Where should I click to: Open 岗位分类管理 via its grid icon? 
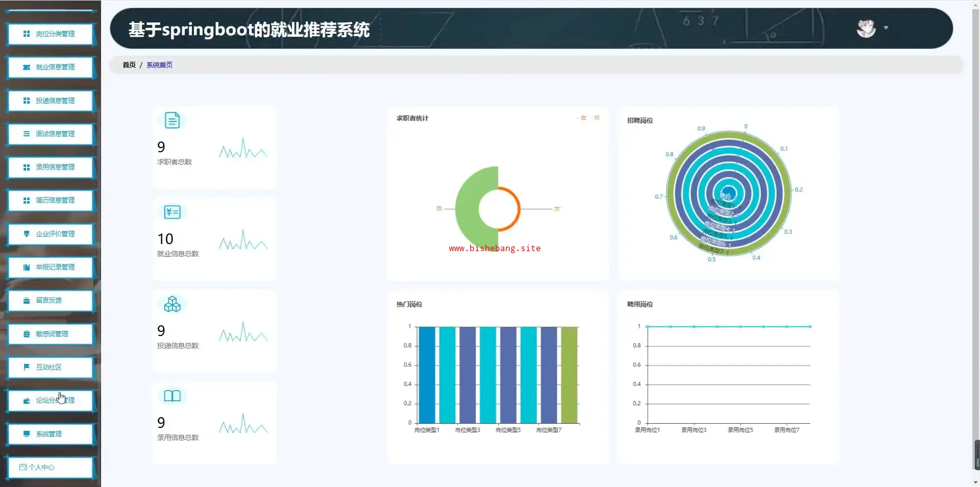coord(27,34)
